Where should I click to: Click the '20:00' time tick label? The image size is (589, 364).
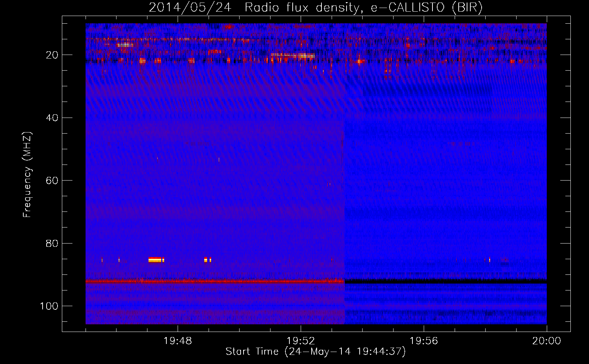click(x=547, y=341)
